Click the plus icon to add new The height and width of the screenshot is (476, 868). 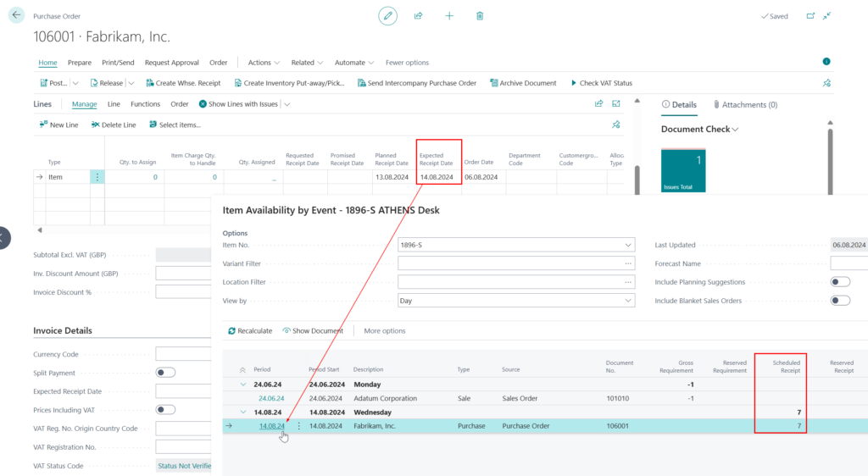pyautogui.click(x=449, y=16)
